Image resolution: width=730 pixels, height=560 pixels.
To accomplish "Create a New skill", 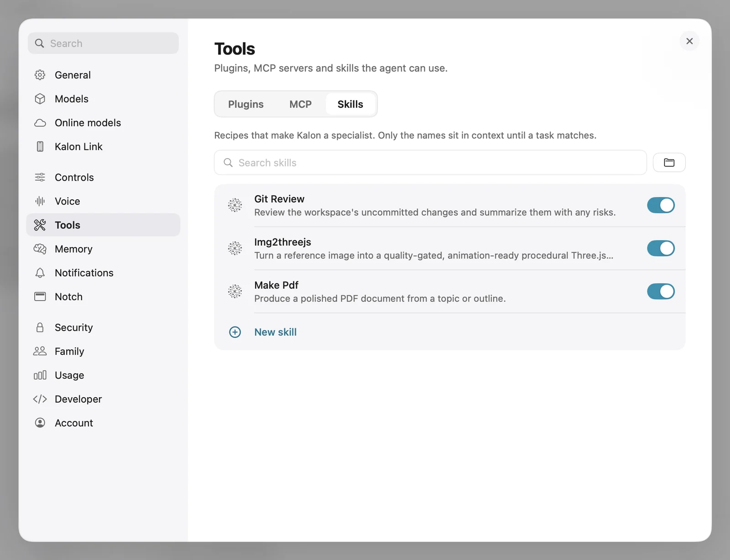I will point(276,332).
